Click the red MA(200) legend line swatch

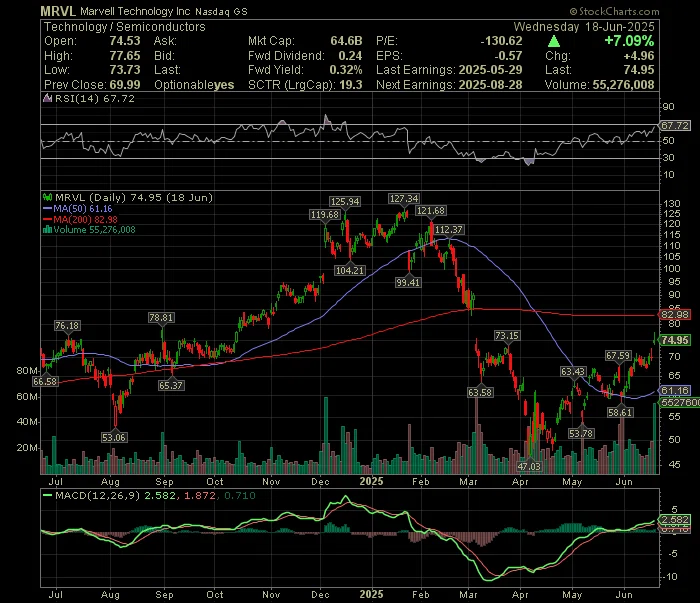click(x=47, y=219)
